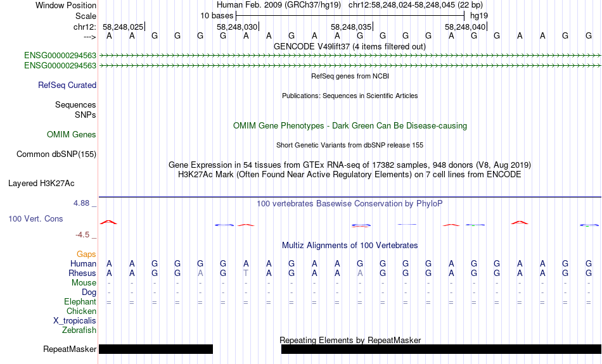Open Repeating Elements by RepeatMasker title
The image size is (602, 364).
[x=350, y=340]
